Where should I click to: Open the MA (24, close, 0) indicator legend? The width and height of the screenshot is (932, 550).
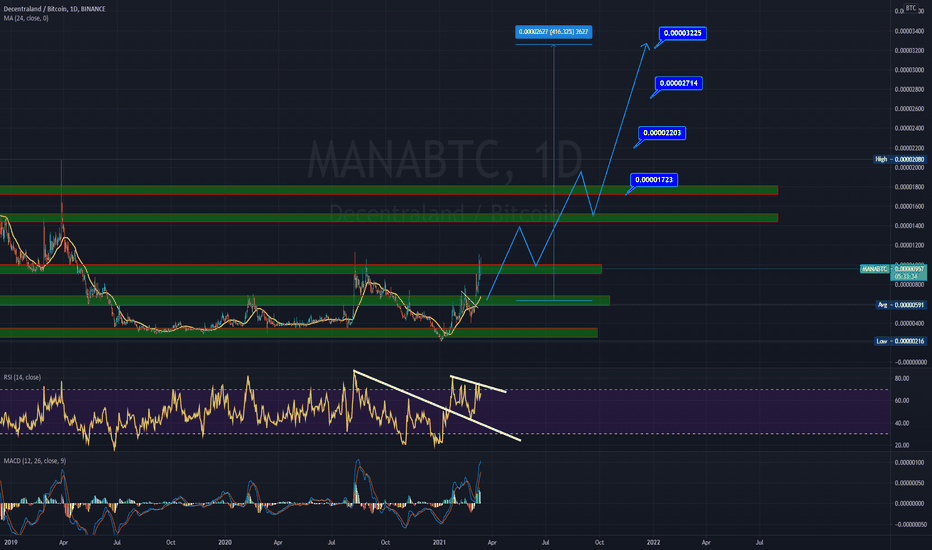click(x=26, y=18)
